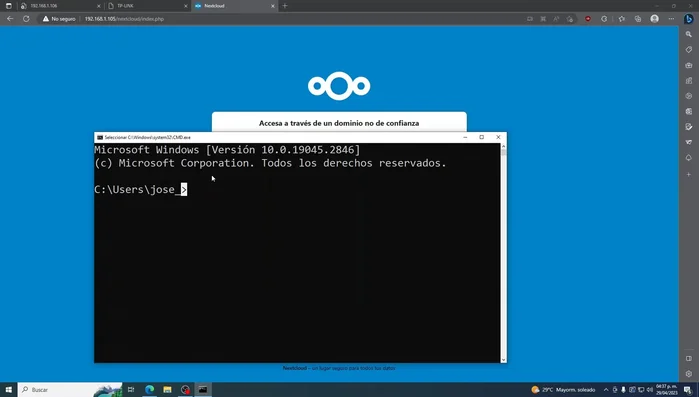
Task: Open the taskbar clock and date
Action: point(666,389)
